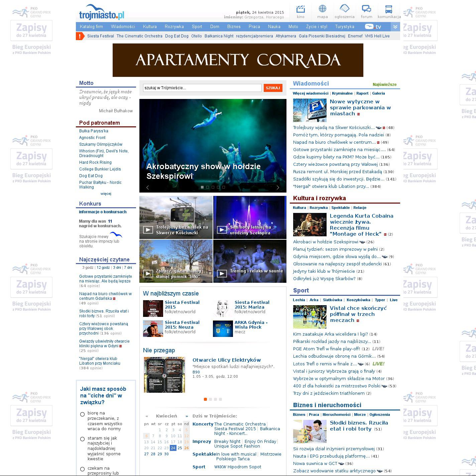476x476 pixels.
Task: Switch Najczęściej czytane to 7 dni
Action: 128,267
